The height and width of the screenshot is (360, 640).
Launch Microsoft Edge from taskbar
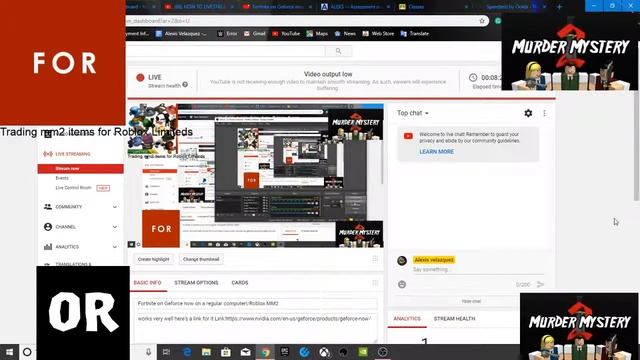point(187,352)
